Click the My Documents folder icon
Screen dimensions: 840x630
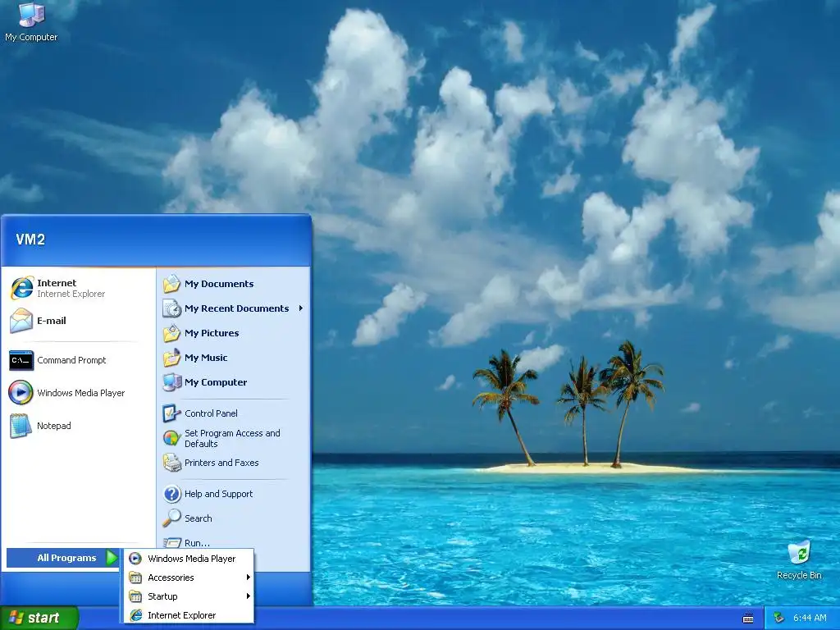point(172,284)
